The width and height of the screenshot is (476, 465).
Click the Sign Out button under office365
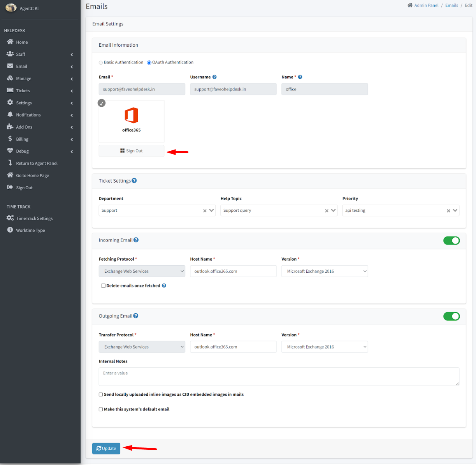pos(132,151)
